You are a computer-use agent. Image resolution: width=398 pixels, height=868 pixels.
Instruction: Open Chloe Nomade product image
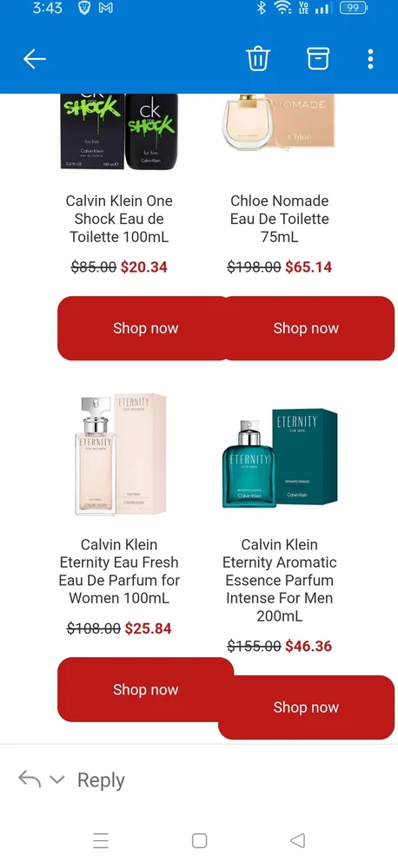point(279,122)
